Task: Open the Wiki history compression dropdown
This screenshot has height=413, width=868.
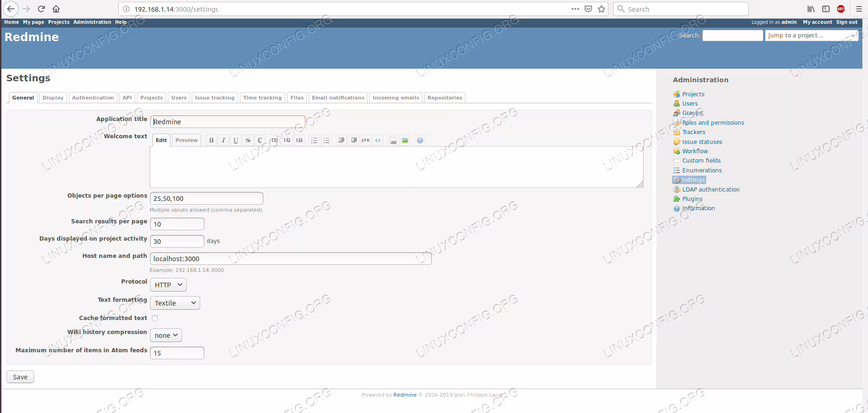Action: (x=166, y=335)
